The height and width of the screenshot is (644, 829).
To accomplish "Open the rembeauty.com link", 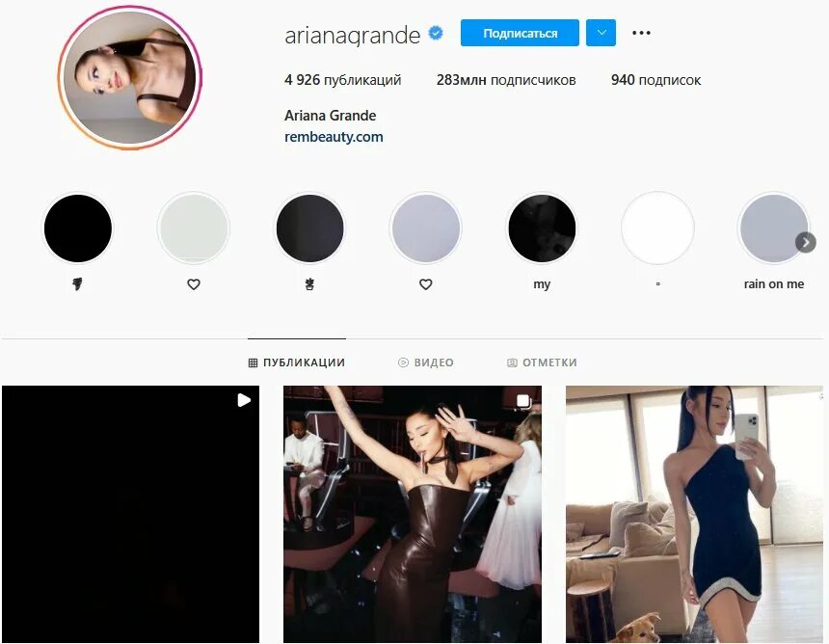I will (334, 137).
